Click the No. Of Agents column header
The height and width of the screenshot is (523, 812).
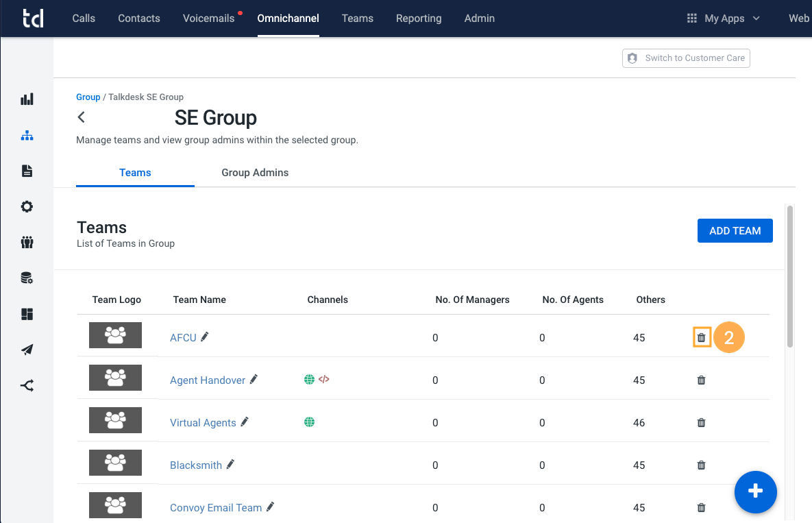[x=573, y=300]
